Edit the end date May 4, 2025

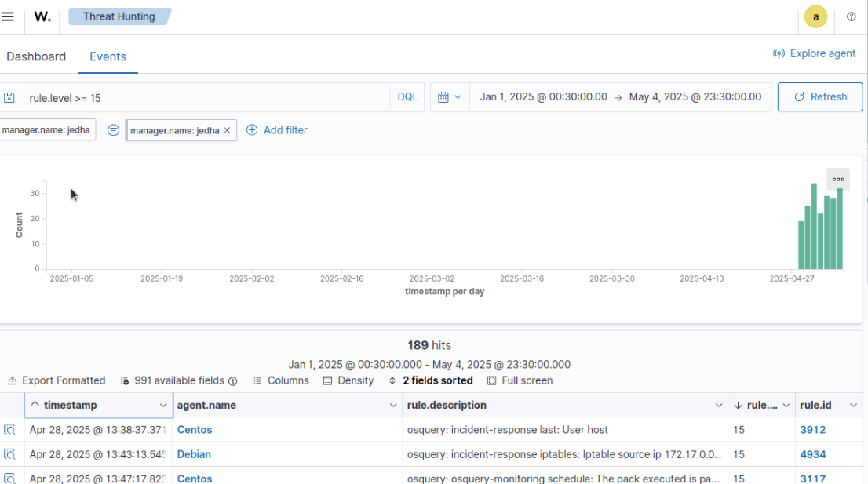(x=695, y=96)
